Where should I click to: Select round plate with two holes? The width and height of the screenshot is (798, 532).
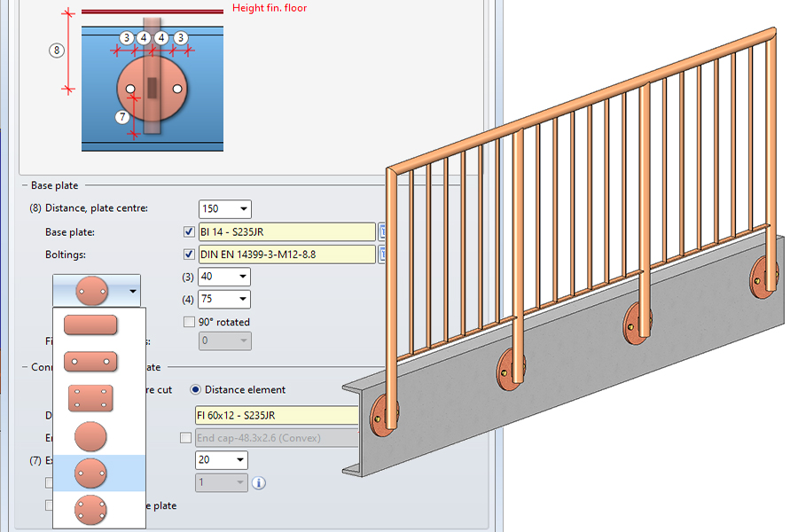click(x=91, y=473)
